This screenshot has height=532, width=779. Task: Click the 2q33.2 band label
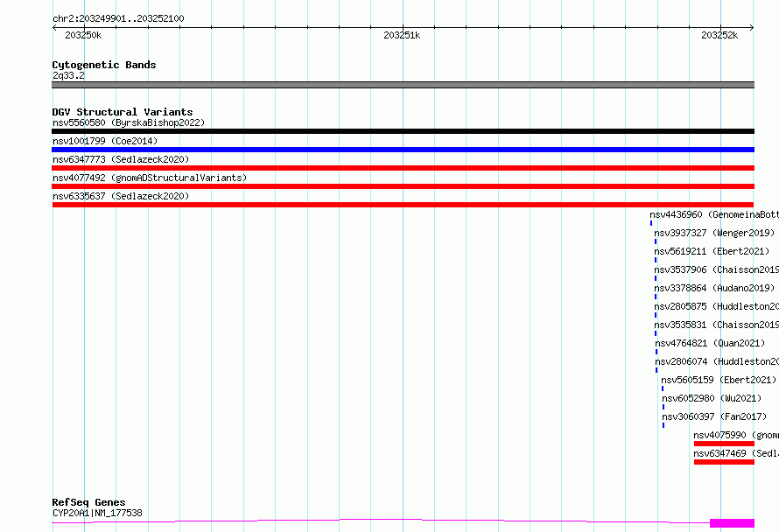click(x=68, y=75)
